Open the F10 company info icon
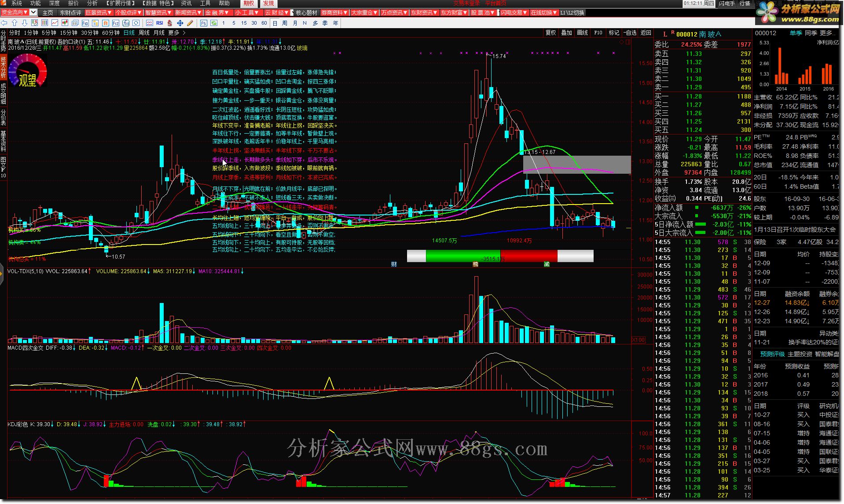The height and width of the screenshot is (504, 844). coord(85,23)
